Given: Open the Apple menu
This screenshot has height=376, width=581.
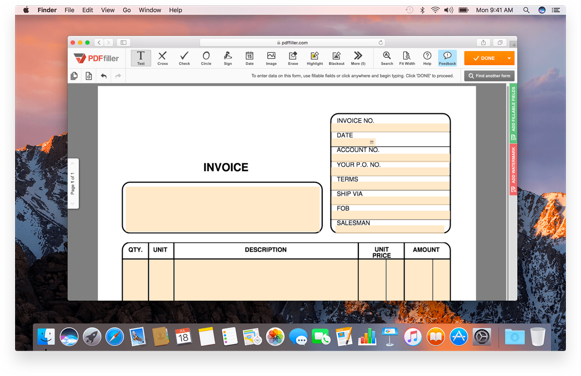Looking at the screenshot, I should point(26,10).
